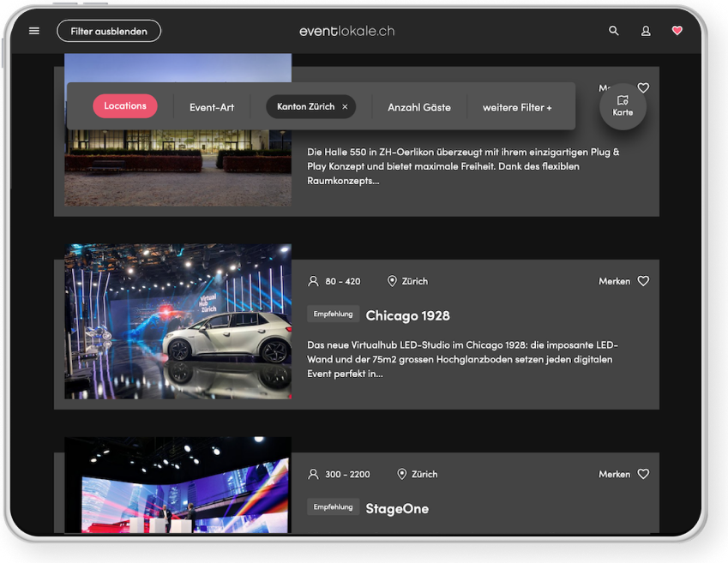Save StageOne with the heart icon
This screenshot has width=728, height=563.
point(643,474)
